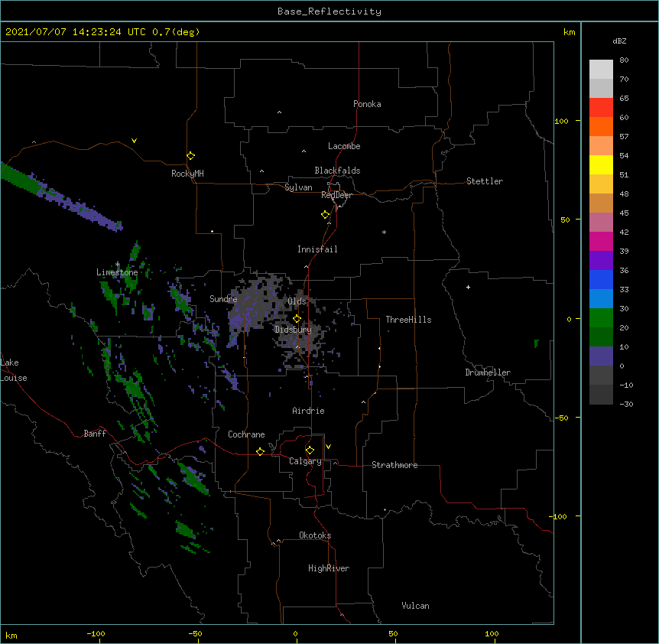
Task: Click the Okotoks label
Action: pos(315,535)
